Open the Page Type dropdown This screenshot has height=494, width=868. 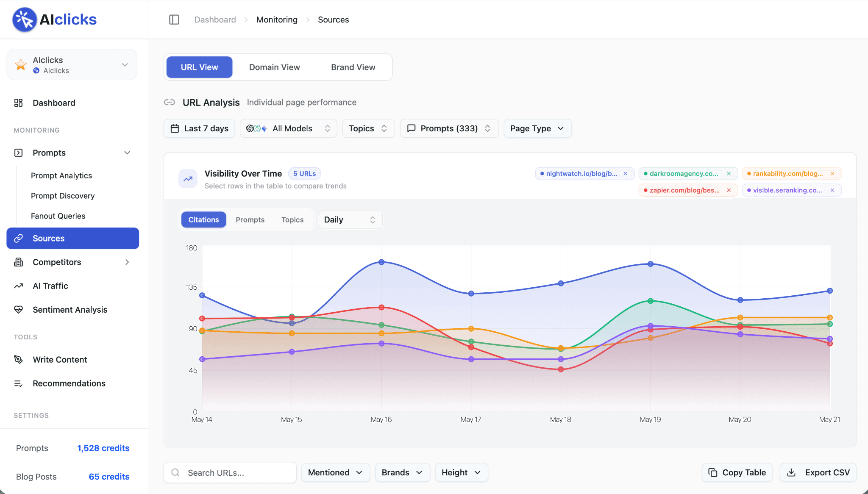(537, 128)
